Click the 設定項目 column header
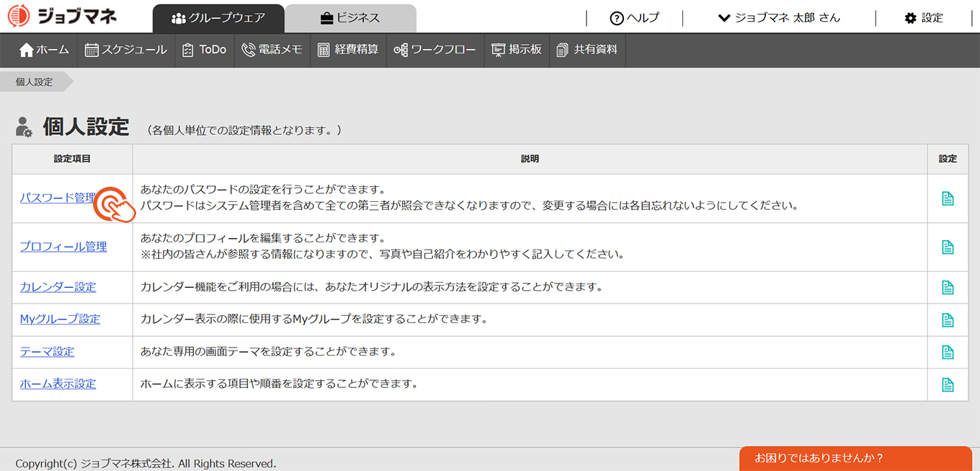980x471 pixels. pyautogui.click(x=72, y=159)
